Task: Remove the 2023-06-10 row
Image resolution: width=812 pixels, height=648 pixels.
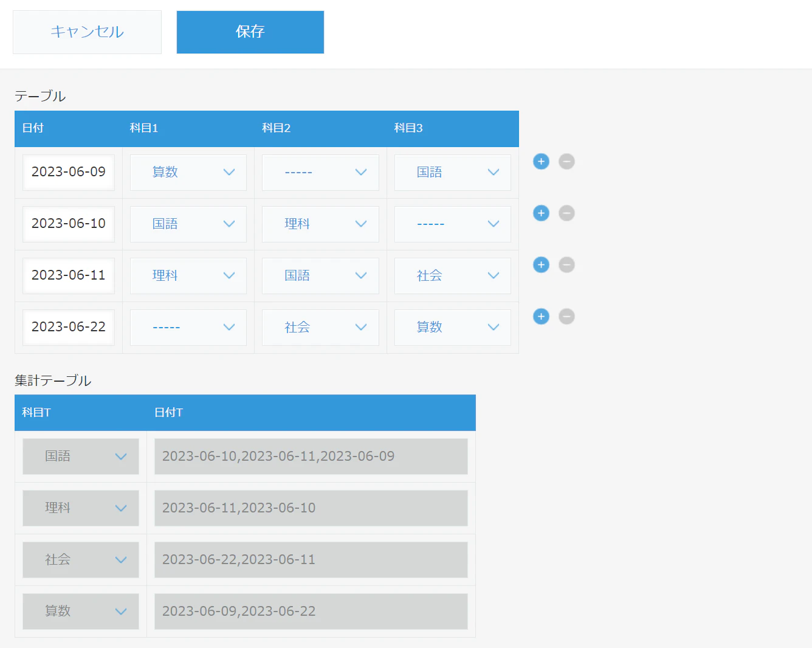Action: [566, 213]
